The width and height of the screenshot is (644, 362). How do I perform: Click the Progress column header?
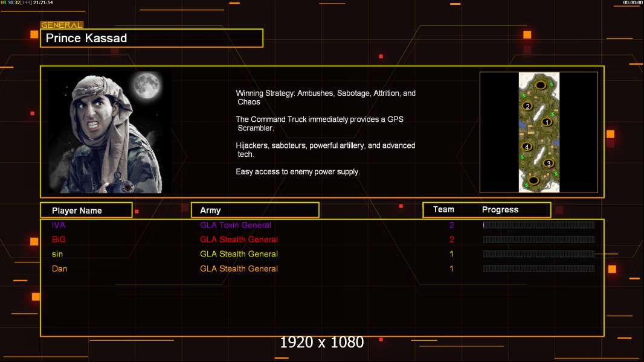click(x=500, y=210)
